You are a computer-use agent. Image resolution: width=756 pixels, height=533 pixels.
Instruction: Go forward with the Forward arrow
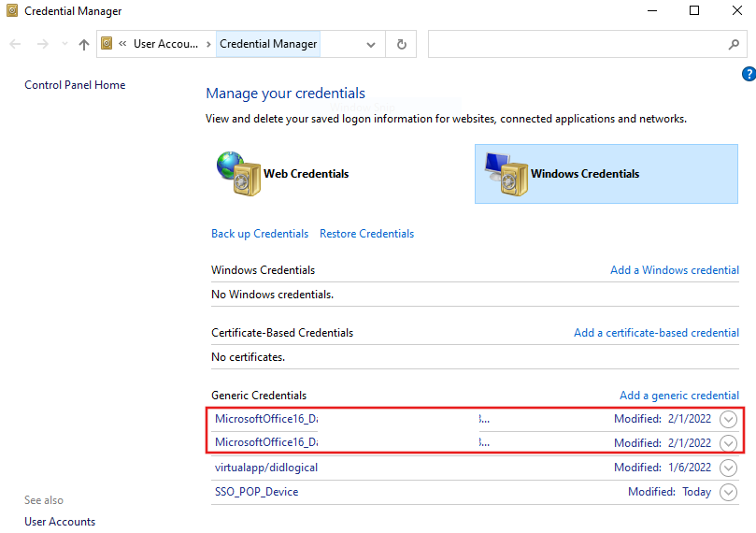tap(42, 44)
